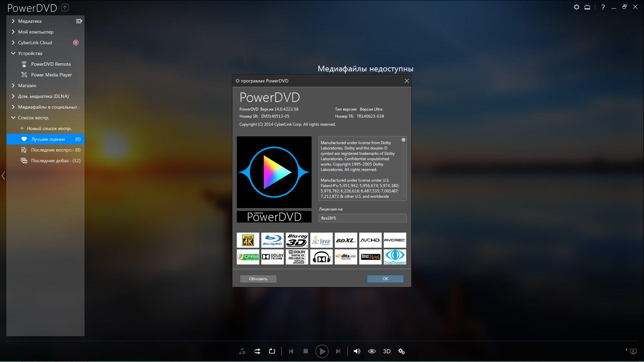
Task: Collapse the Список воспр. node
Action: (13, 118)
